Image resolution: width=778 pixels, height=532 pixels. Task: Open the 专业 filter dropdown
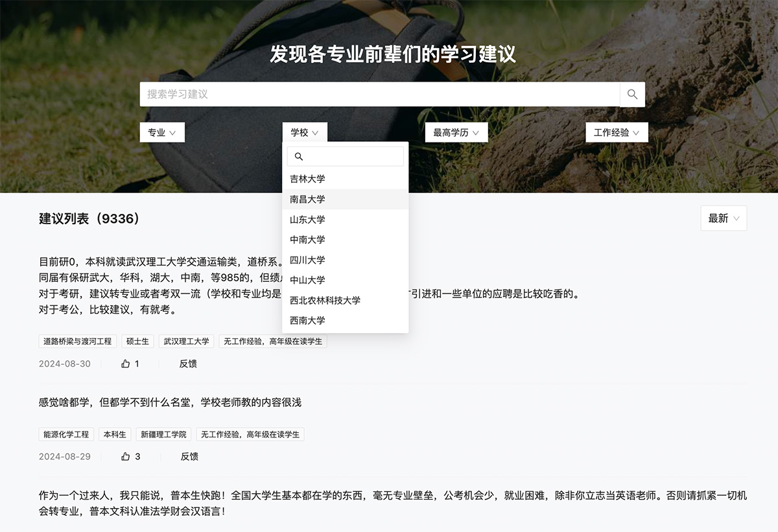tap(162, 132)
